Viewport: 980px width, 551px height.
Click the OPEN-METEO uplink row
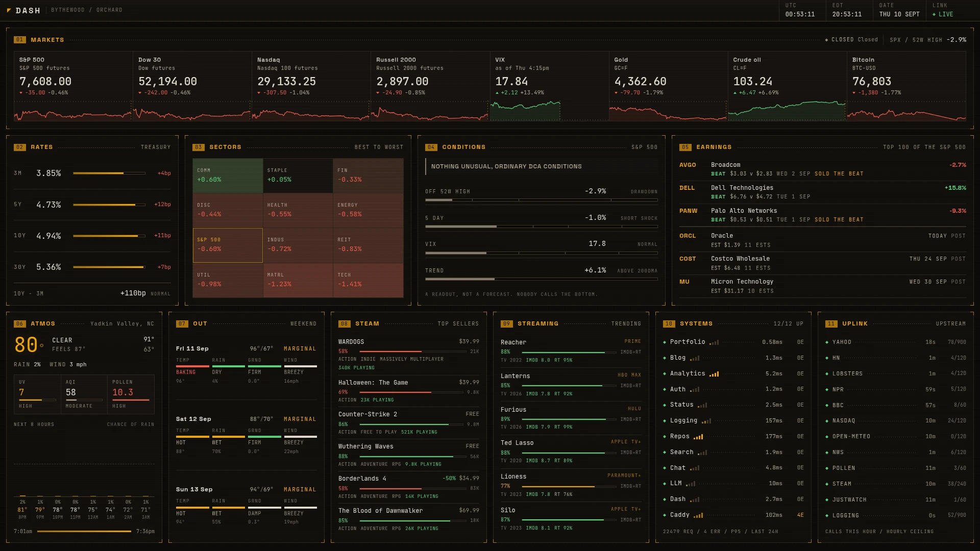[896, 437]
